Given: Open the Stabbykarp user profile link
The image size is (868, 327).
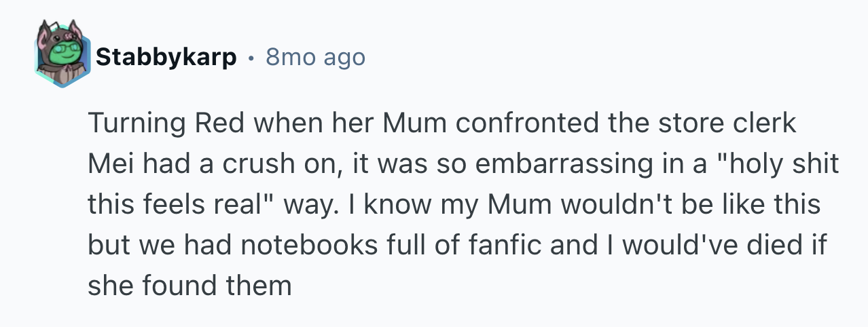Looking at the screenshot, I should 166,58.
